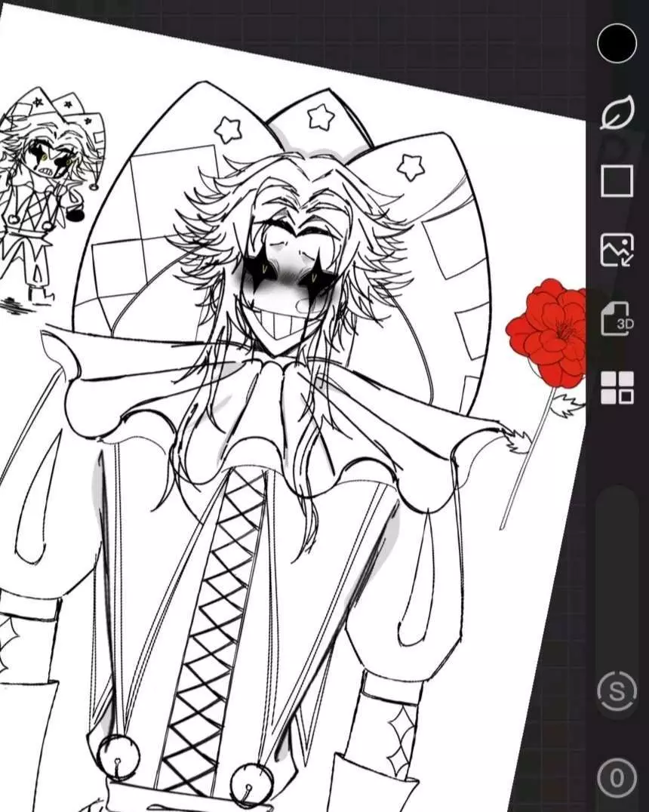Select the leaf-shaped brush tool
This screenshot has height=812, width=649.
[617, 114]
